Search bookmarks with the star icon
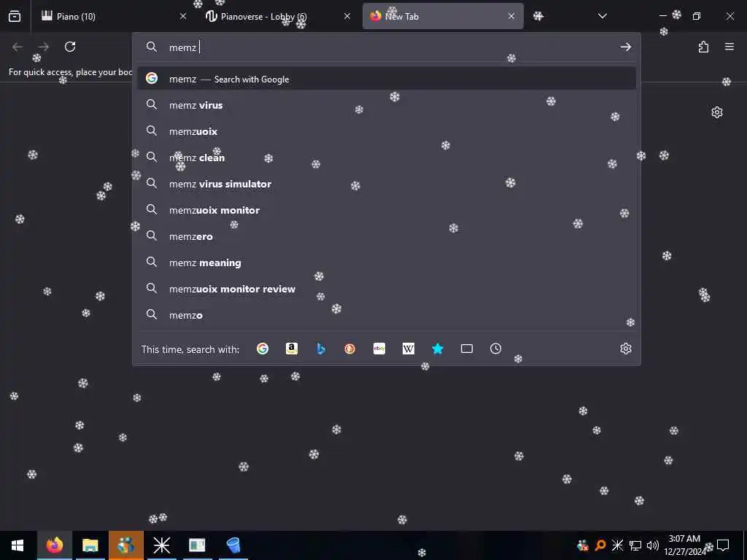Image resolution: width=747 pixels, height=560 pixels. (x=438, y=349)
